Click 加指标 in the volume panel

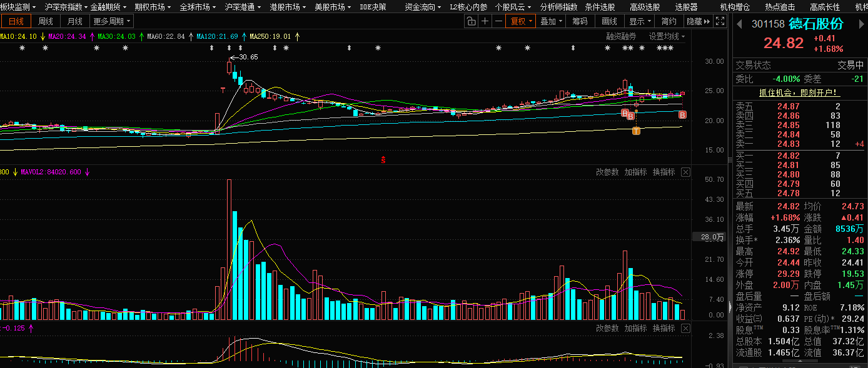(x=635, y=172)
